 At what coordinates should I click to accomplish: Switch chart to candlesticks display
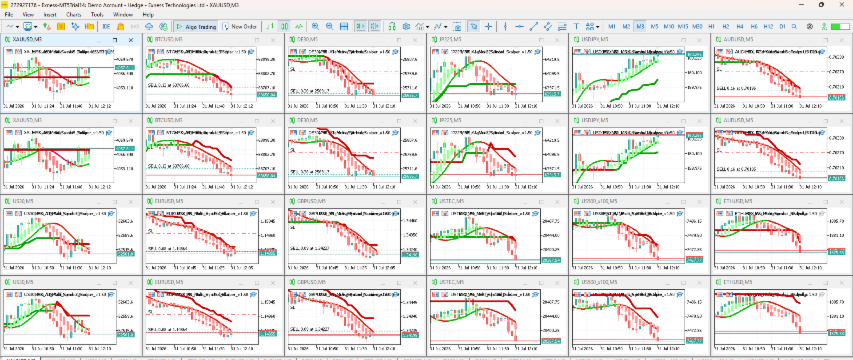(285, 26)
